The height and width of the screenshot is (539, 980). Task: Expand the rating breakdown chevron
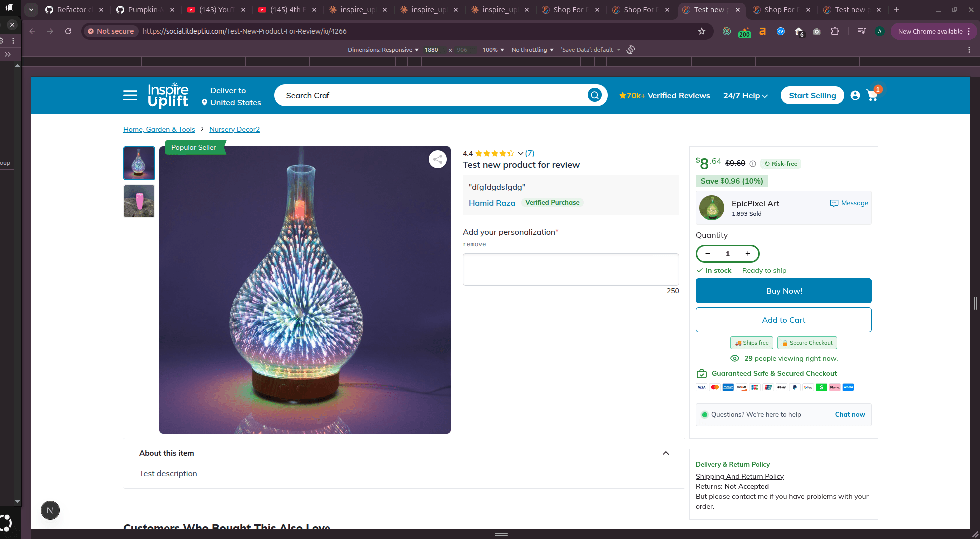(x=520, y=153)
